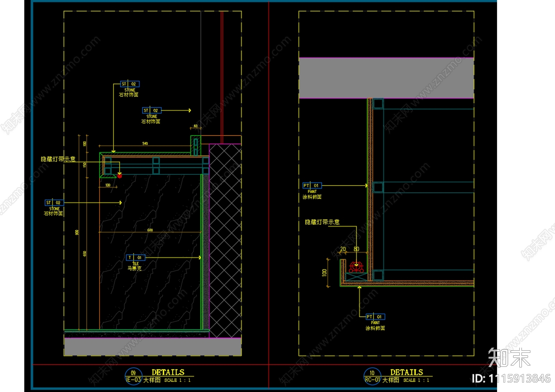Select the 150 vertical dimension
Viewport: 555px width, 392px height.
(x=85, y=165)
